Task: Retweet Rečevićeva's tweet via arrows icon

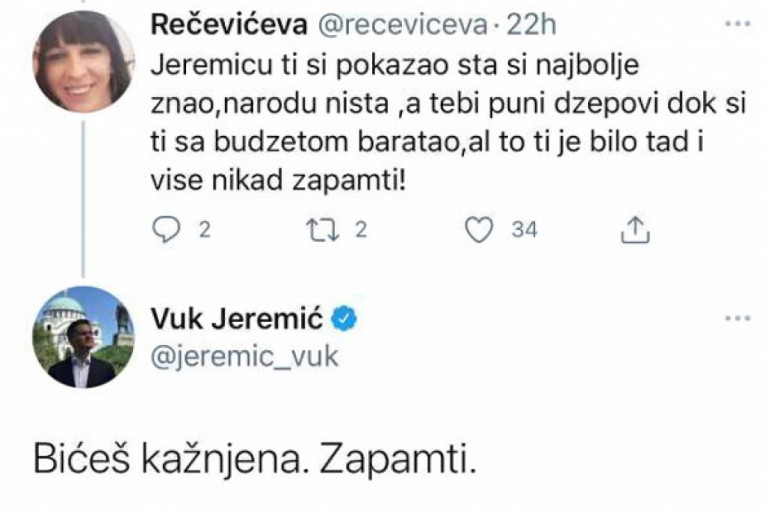Action: tap(320, 231)
